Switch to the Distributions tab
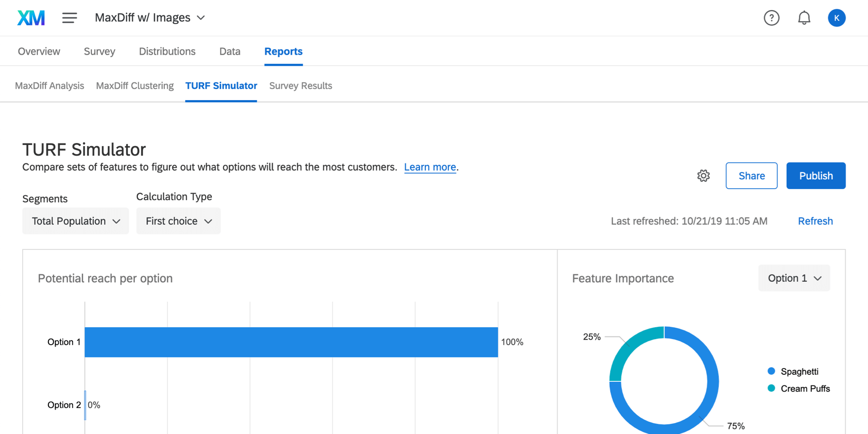868x434 pixels. point(167,51)
